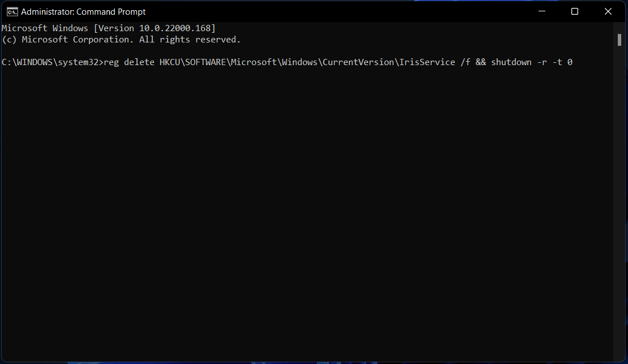Click the C:\WINDOWS\system32> prompt text
This screenshot has height=364, width=628.
53,62
